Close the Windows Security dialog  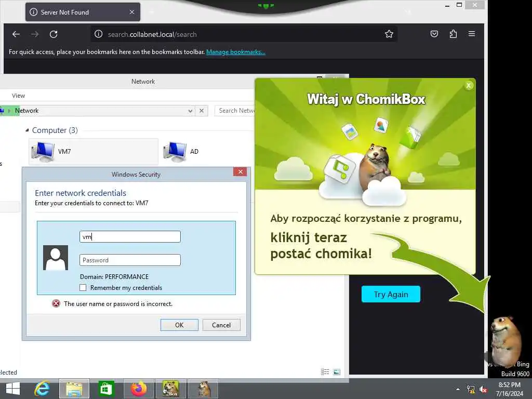240,171
